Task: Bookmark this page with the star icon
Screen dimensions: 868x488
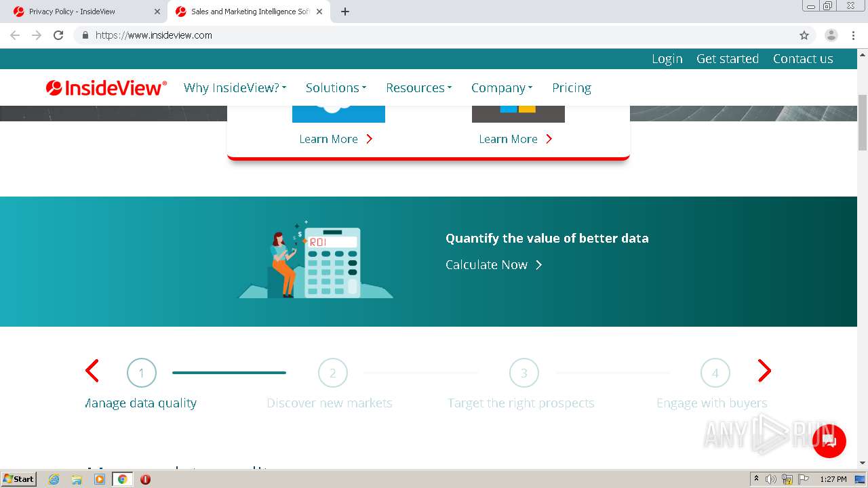Action: point(804,35)
